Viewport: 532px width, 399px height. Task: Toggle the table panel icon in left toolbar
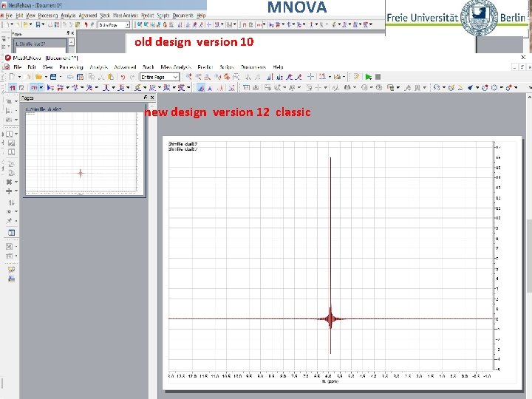(x=11, y=233)
